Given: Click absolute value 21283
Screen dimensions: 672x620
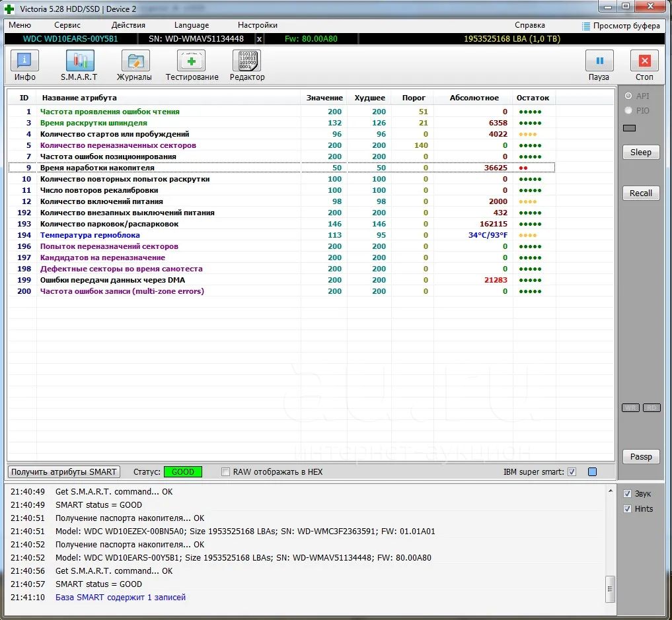Looking at the screenshot, I should tap(496, 280).
